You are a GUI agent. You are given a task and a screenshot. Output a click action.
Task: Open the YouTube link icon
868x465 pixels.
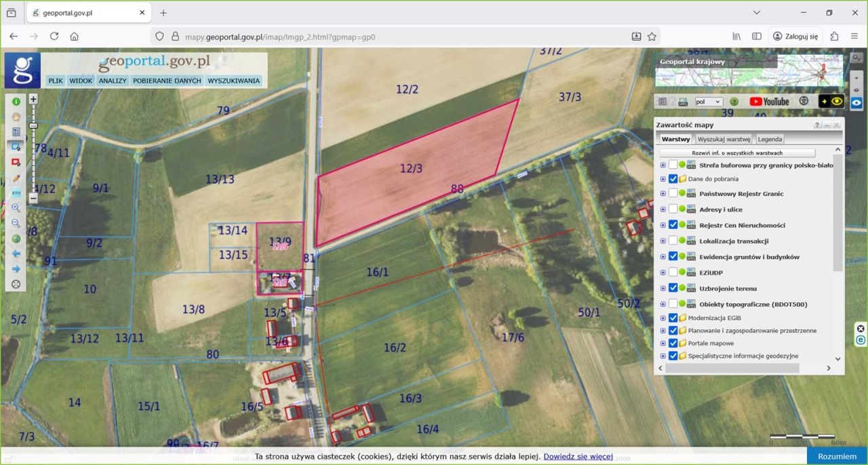769,102
